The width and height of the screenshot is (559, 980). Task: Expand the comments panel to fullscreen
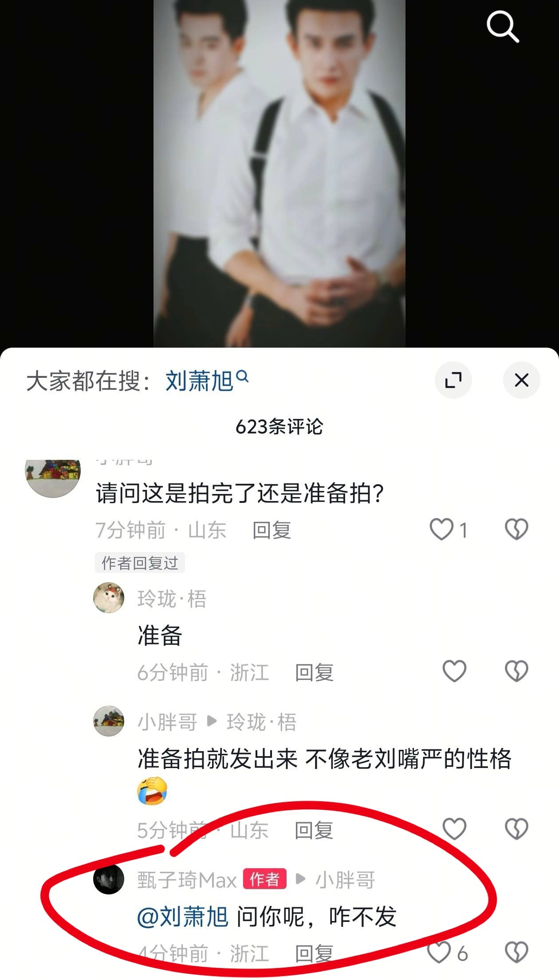click(453, 380)
